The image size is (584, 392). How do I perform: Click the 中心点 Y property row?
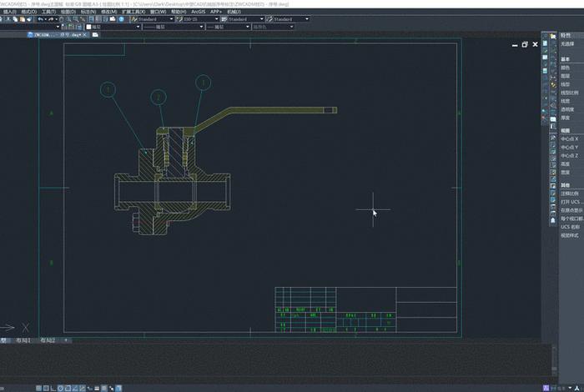pos(571,148)
